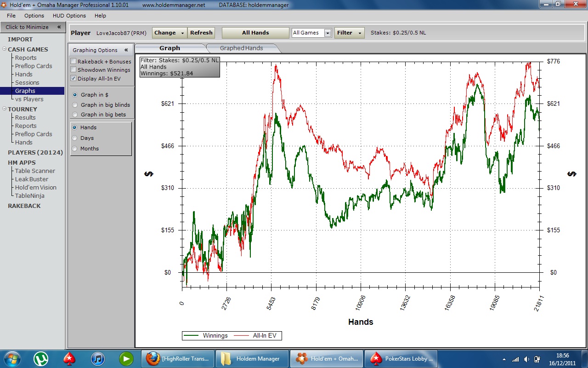Open the Options menu
The width and height of the screenshot is (588, 368).
(34, 16)
